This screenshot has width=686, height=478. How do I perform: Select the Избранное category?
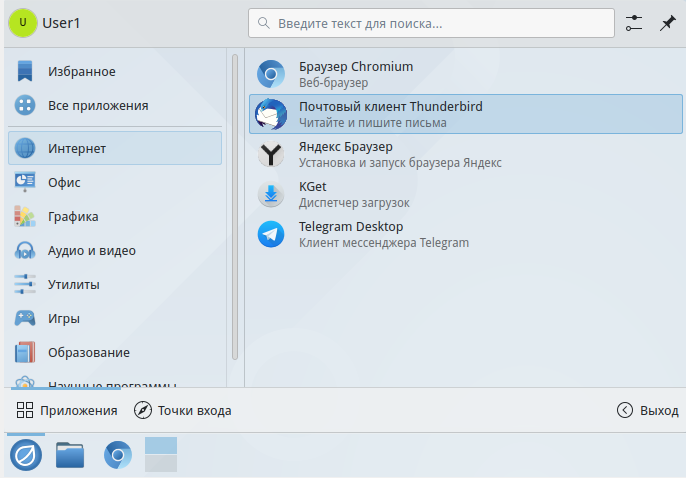[x=80, y=71]
